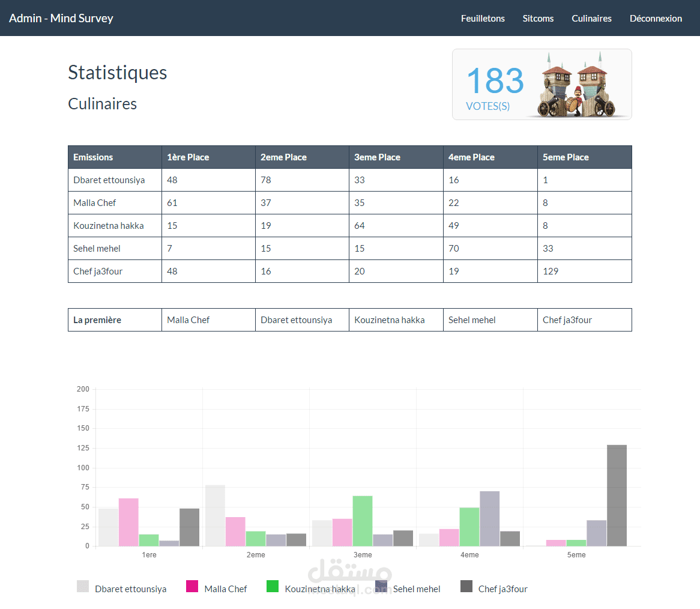Click the 129 value for Chef ja3four
700x609 pixels.
click(x=551, y=271)
